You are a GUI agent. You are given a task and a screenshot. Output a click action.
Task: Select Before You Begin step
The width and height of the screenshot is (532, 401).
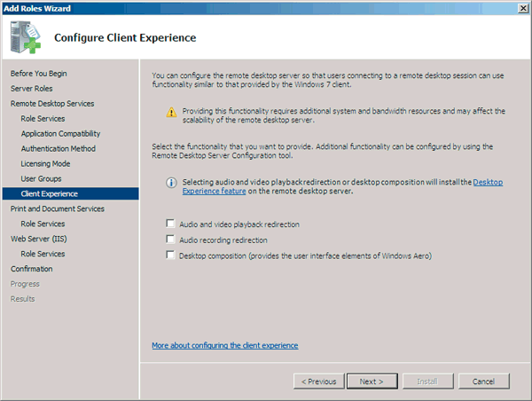(38, 74)
